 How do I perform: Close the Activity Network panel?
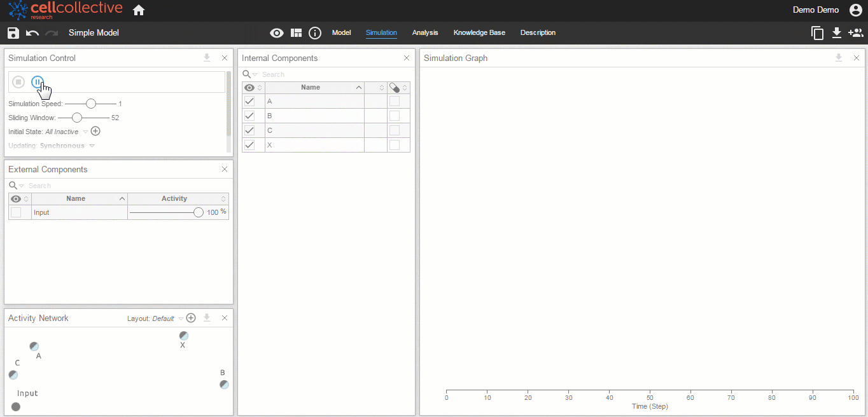(225, 318)
